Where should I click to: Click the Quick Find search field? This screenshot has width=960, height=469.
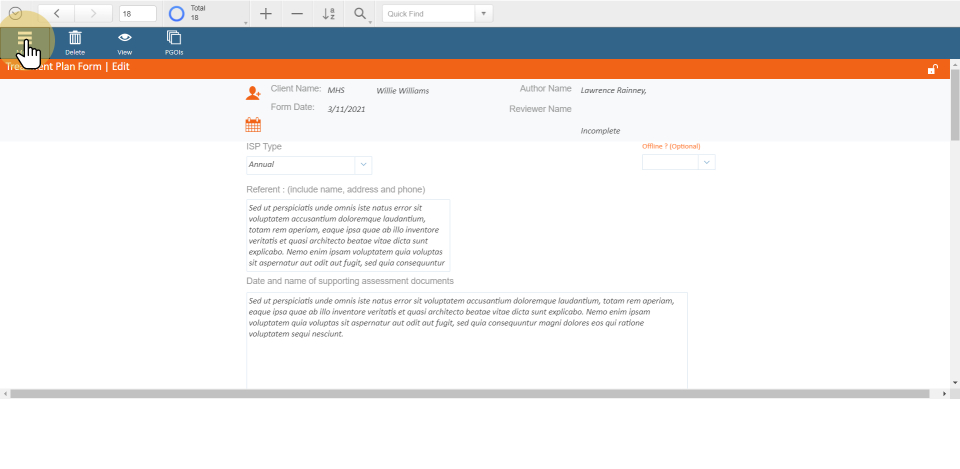pyautogui.click(x=428, y=14)
